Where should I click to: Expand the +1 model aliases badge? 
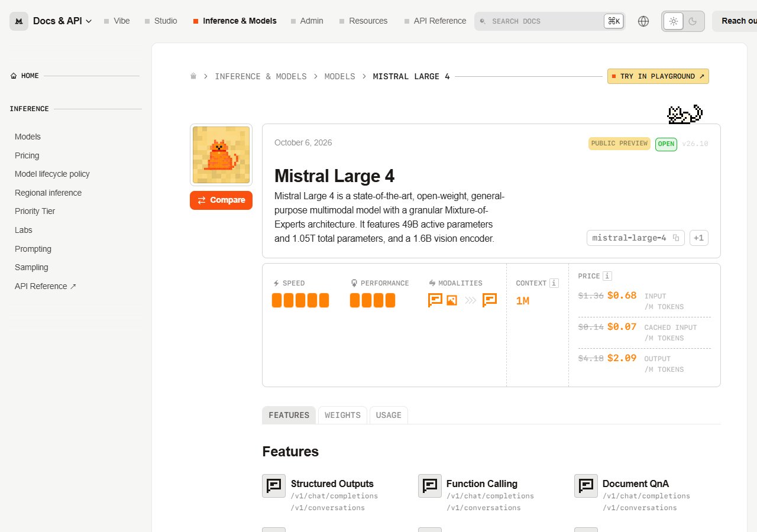[x=699, y=238]
